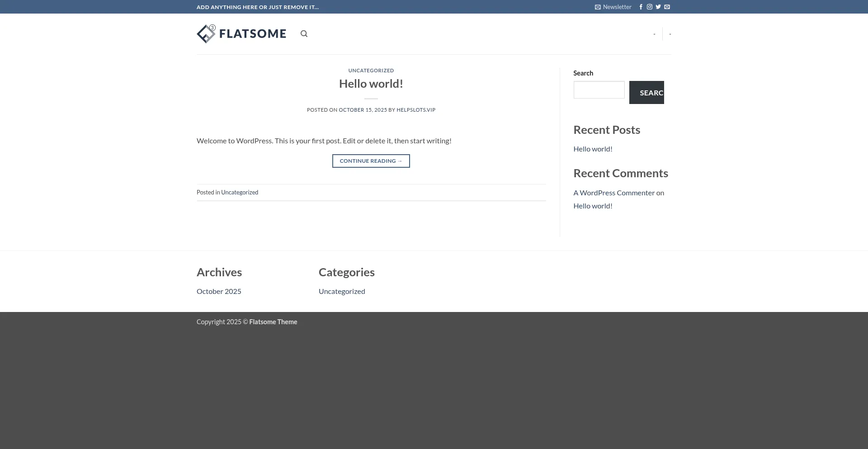The height and width of the screenshot is (449, 868).
Task: Click Uncategorized in "Posted in" line
Action: point(240,192)
